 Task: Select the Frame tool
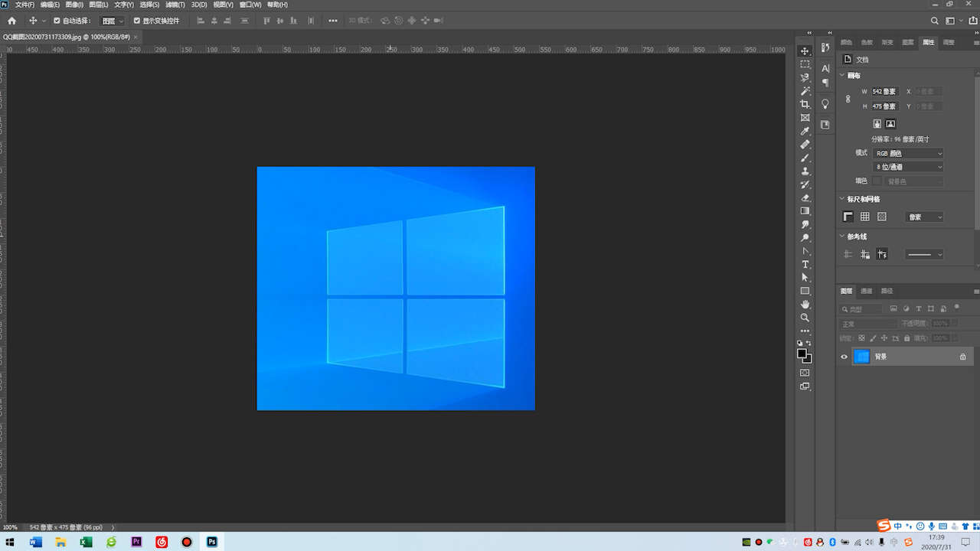[x=805, y=118]
